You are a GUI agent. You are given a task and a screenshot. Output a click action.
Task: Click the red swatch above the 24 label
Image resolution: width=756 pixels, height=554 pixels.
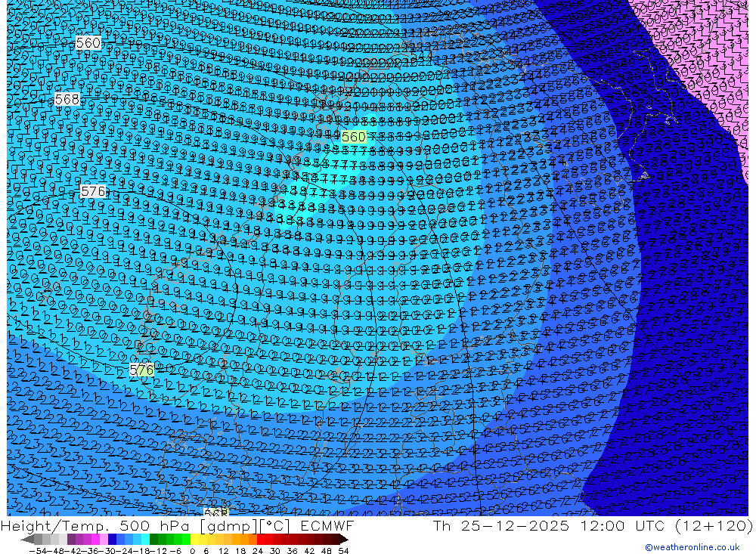(x=261, y=540)
